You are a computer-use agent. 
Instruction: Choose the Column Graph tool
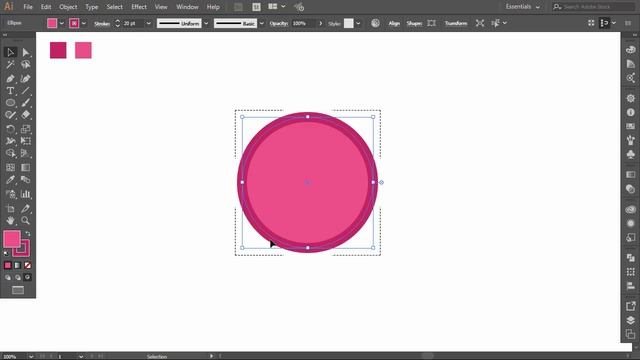[26, 194]
